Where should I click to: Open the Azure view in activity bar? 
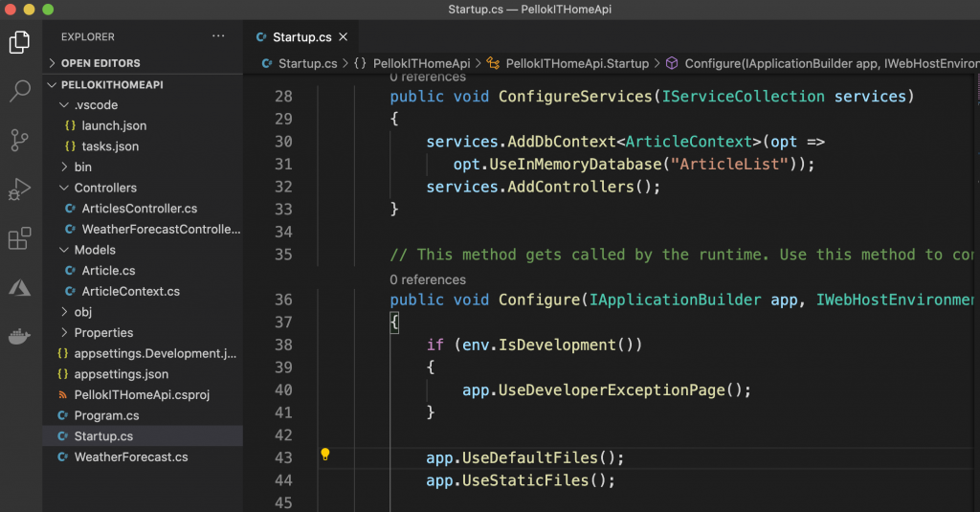coord(19,287)
